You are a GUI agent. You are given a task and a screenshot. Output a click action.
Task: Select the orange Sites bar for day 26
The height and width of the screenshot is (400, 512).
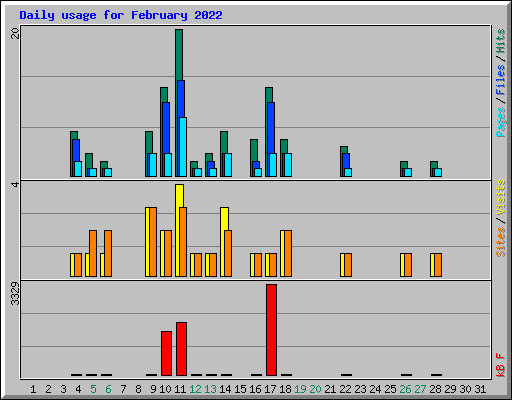tap(408, 265)
